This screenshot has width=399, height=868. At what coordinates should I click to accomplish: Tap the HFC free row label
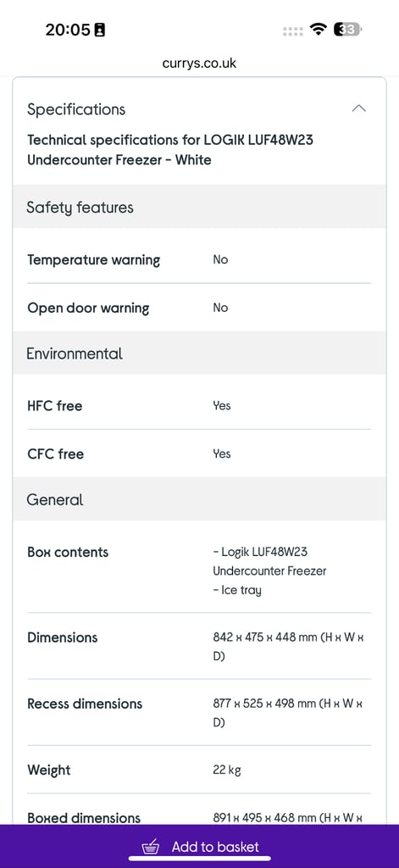(55, 406)
